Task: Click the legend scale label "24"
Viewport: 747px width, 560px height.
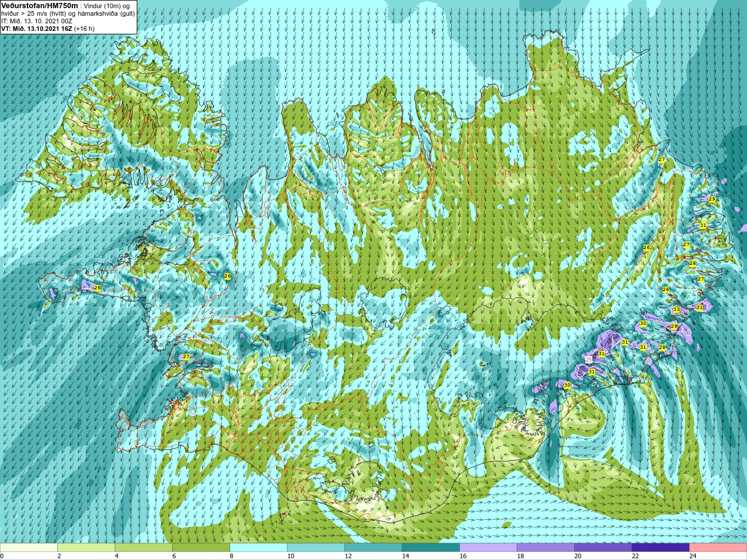Action: pyautogui.click(x=693, y=556)
